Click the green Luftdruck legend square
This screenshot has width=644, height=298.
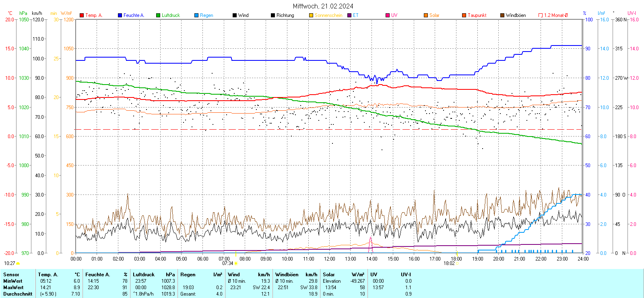158,15
